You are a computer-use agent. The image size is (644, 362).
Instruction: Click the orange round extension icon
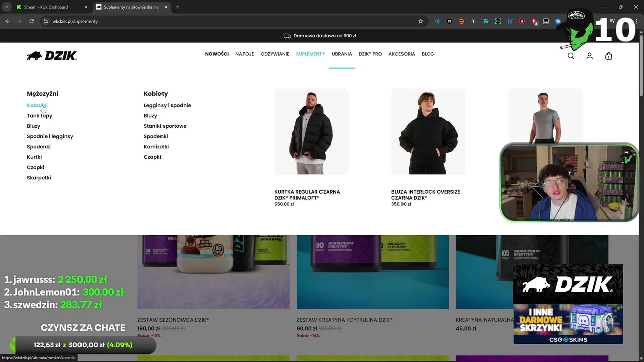[x=461, y=21]
